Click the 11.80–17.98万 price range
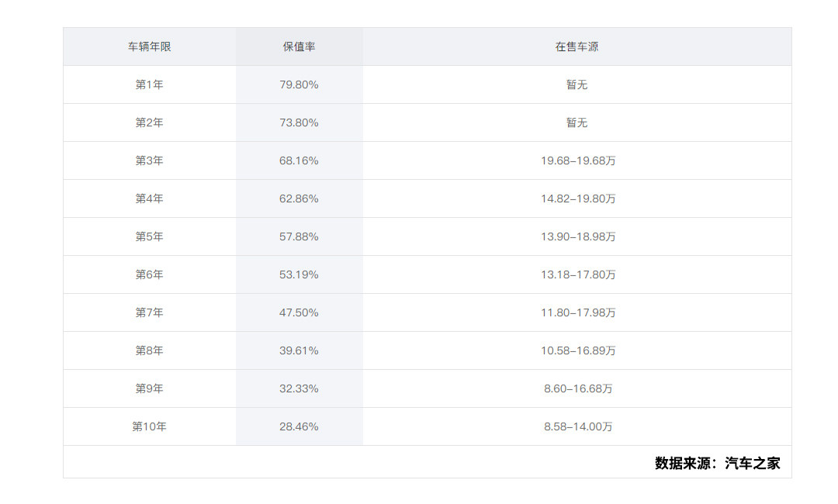This screenshot has height=504, width=838. click(x=578, y=312)
